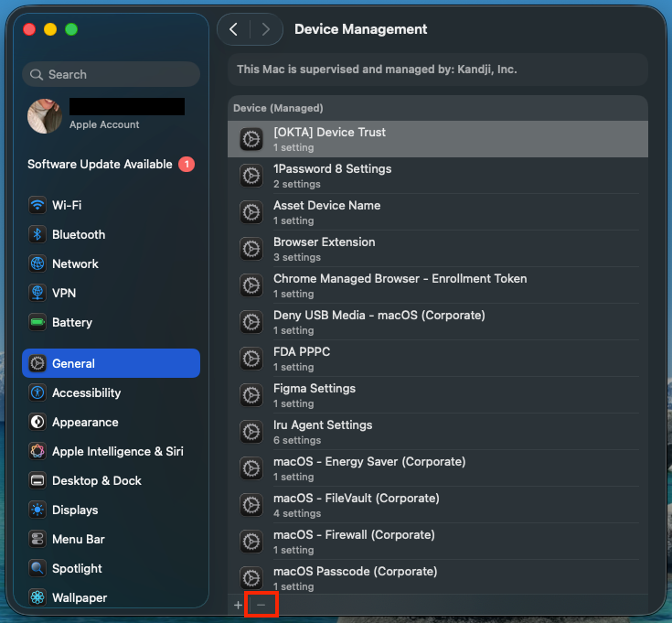Select the VPN label in sidebar

coord(64,293)
